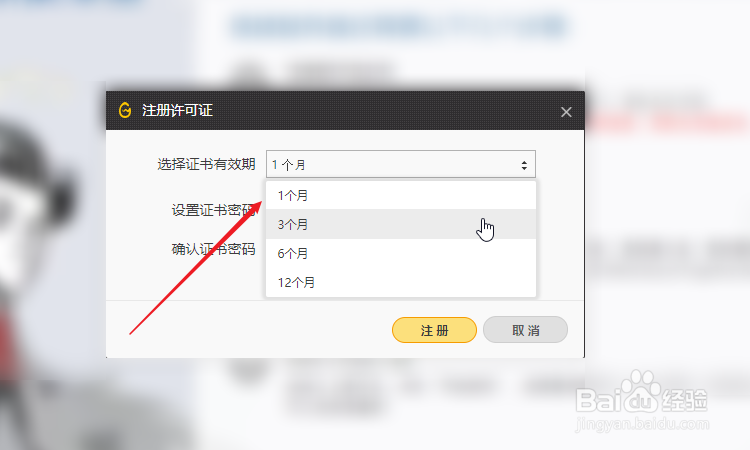Open the 选择证书有效期 dropdown showing 1 个月

click(401, 165)
